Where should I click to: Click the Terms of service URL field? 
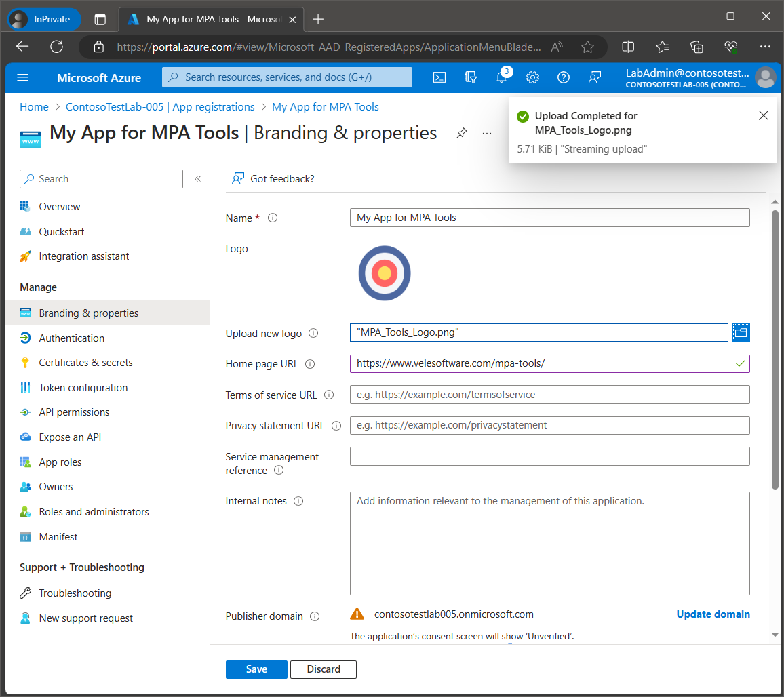549,395
